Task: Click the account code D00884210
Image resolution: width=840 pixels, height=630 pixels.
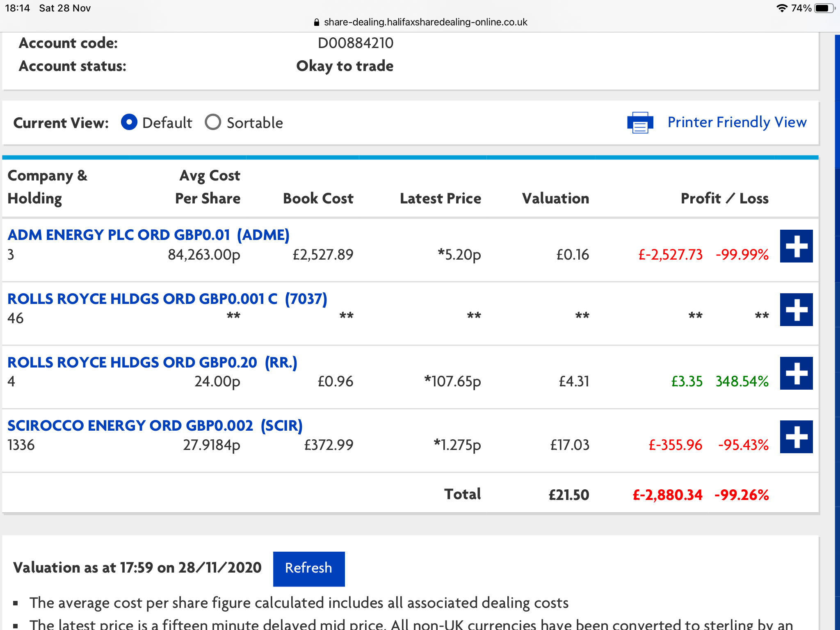Action: click(356, 43)
